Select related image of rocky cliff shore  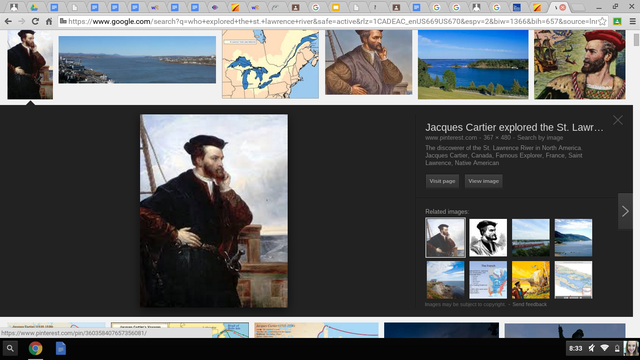coord(445,280)
